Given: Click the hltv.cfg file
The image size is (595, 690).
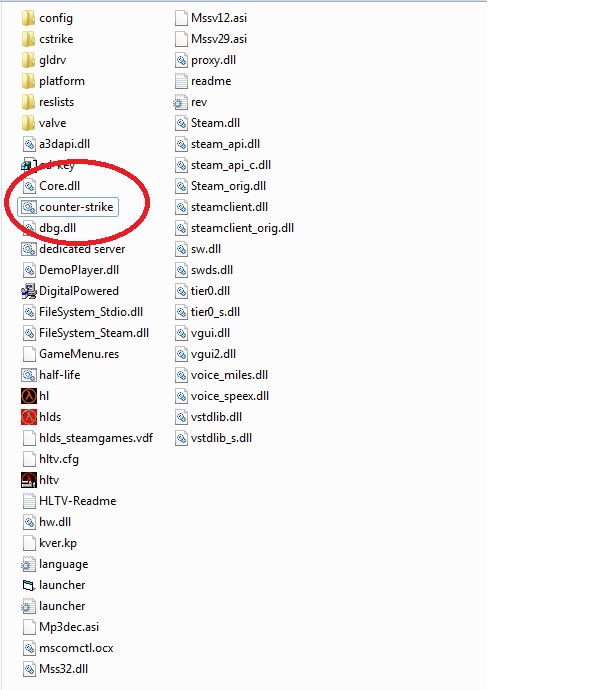Looking at the screenshot, I should click(51, 459).
